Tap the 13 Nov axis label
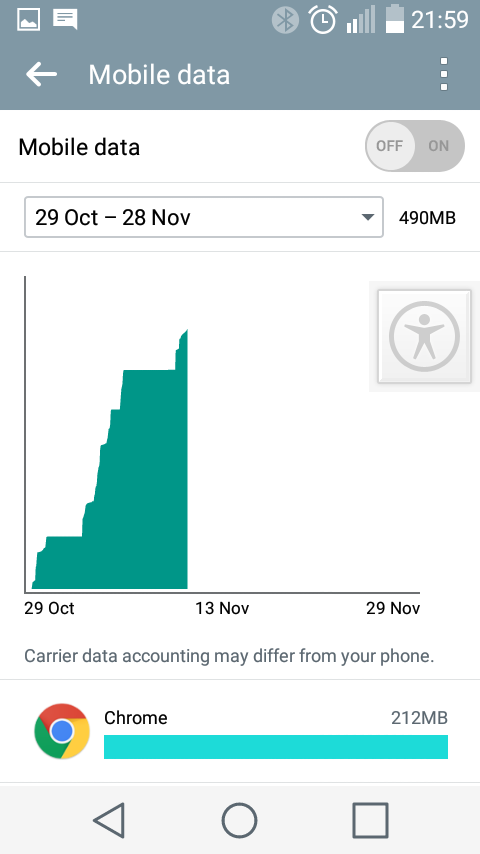Image resolution: width=480 pixels, height=854 pixels. click(x=222, y=608)
